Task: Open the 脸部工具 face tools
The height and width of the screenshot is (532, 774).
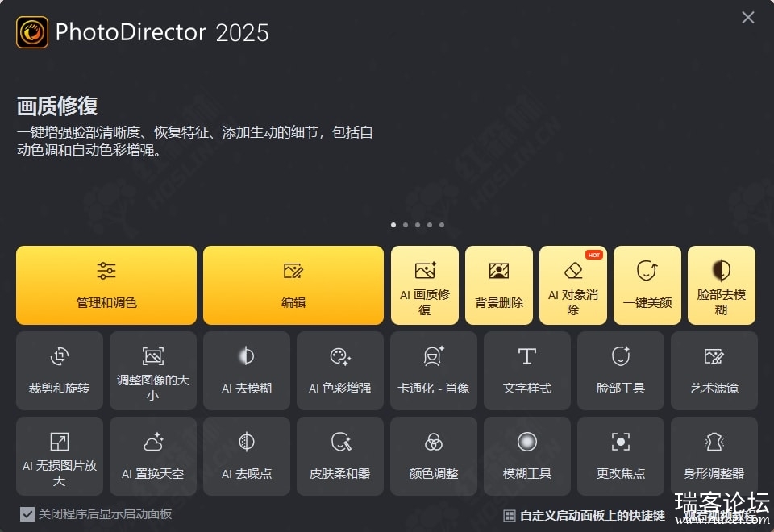Action: tap(621, 371)
